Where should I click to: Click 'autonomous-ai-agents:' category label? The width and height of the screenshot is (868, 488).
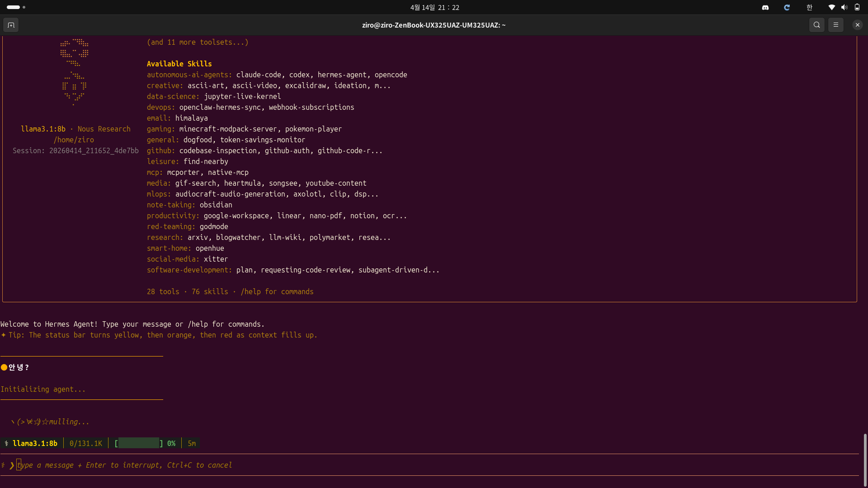(x=189, y=75)
